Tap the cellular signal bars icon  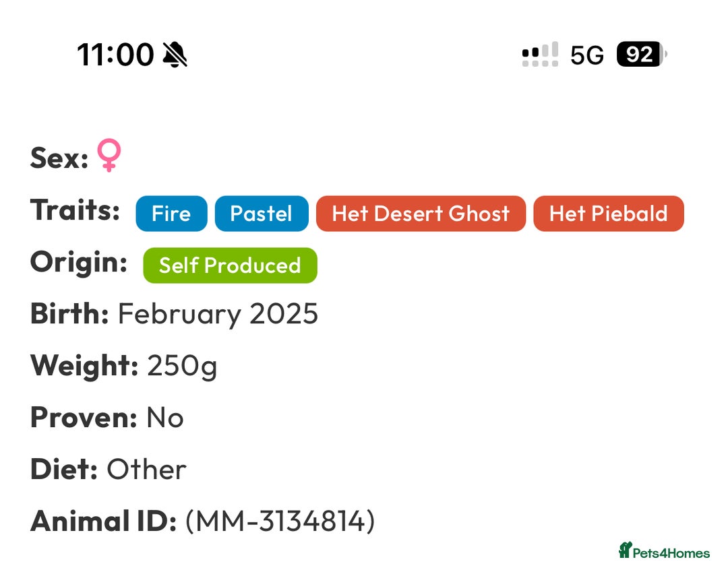click(x=540, y=55)
